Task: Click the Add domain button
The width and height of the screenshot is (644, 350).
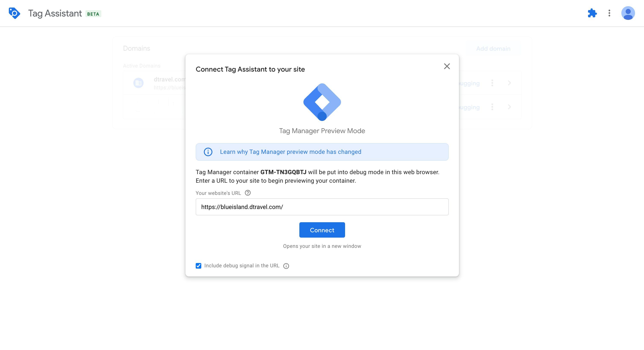Action: 493,49
